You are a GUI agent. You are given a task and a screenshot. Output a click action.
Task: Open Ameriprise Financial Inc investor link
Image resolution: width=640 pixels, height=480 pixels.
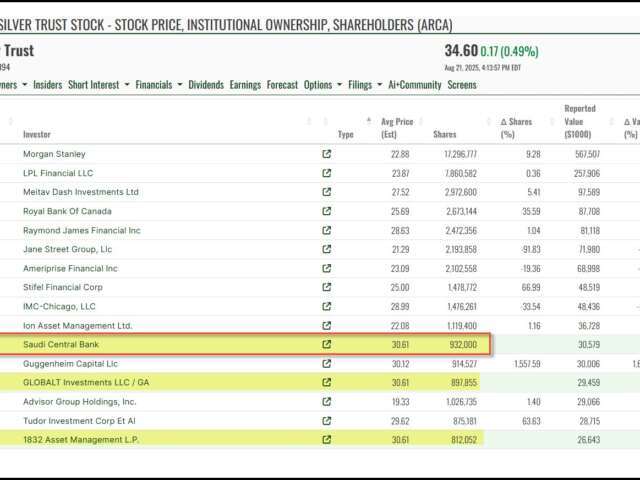70,268
